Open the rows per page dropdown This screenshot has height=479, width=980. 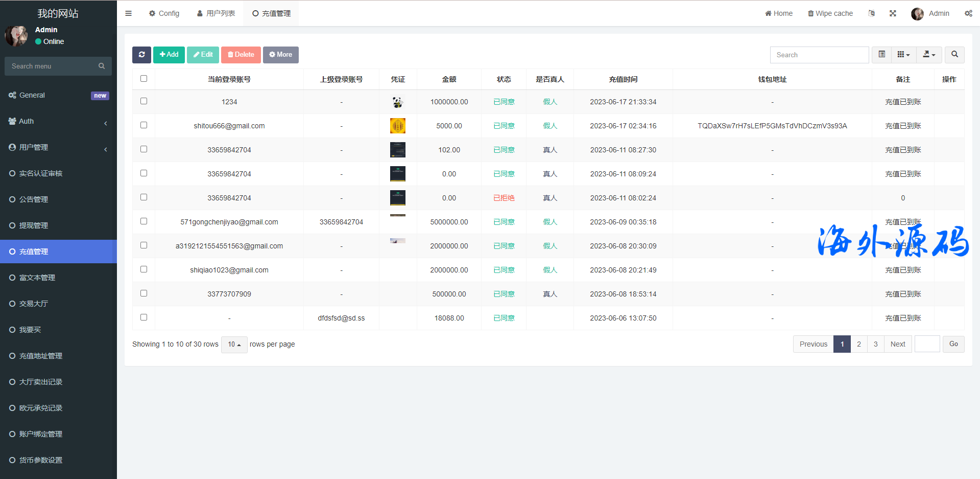[x=234, y=345]
